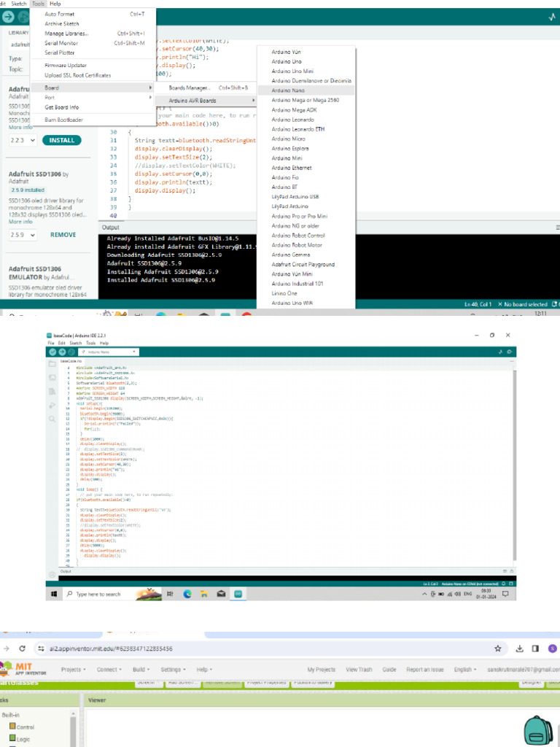Image resolution: width=560 pixels, height=747 pixels.
Task: Click Edge browser icon in Windows taskbar
Action: tap(187, 594)
